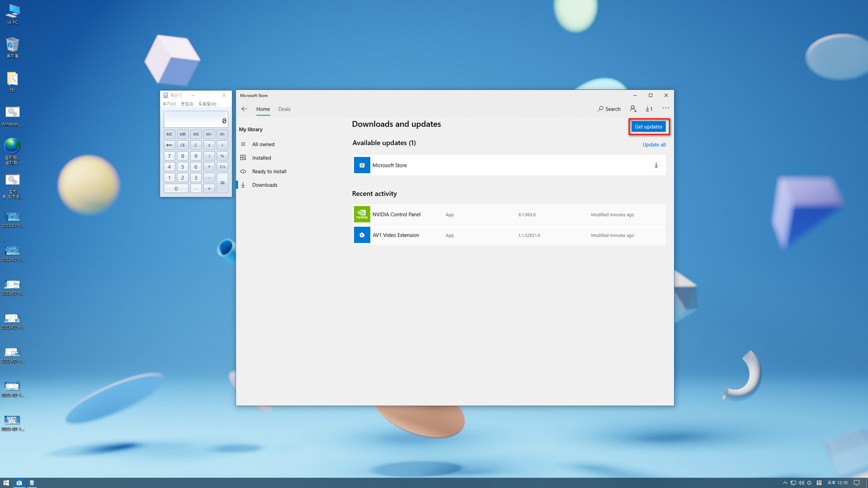The image size is (868, 488).
Task: Click the decimal point button in Calculator
Action: click(196, 189)
